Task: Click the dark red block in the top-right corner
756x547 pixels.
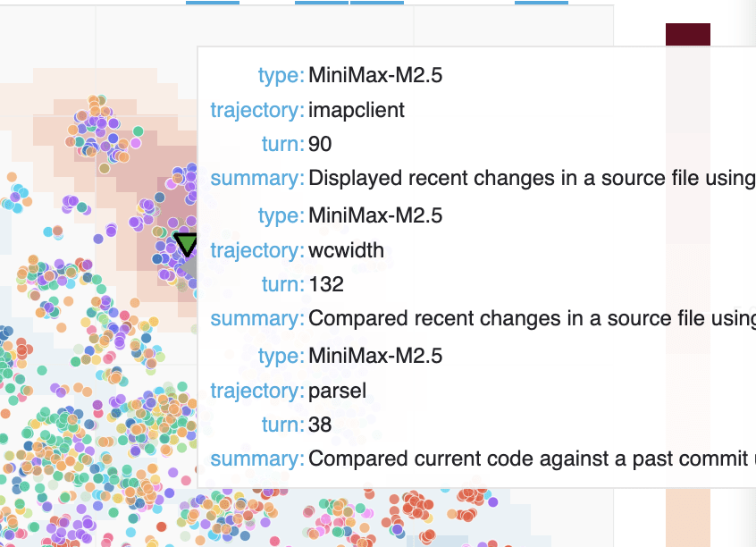Action: click(x=688, y=33)
